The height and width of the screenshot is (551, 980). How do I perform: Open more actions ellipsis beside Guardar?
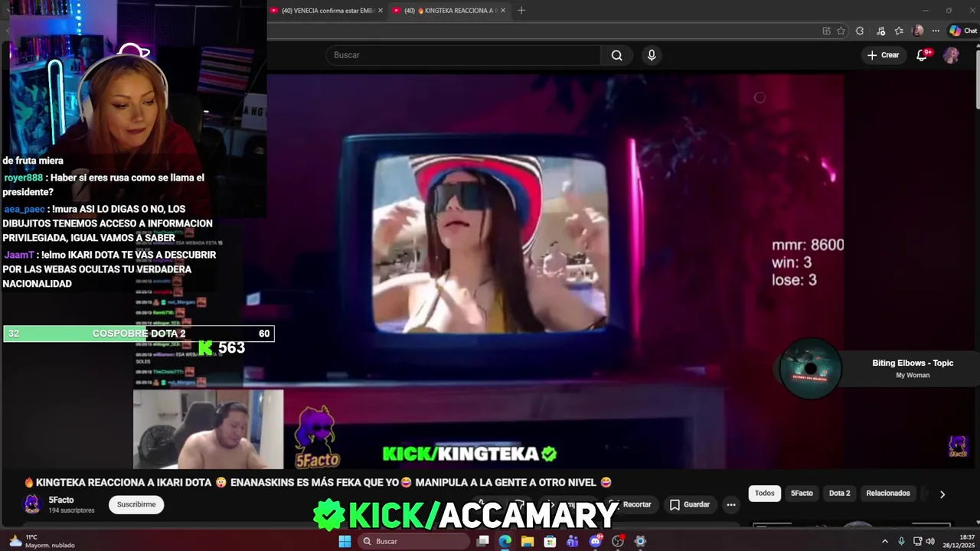pos(731,504)
